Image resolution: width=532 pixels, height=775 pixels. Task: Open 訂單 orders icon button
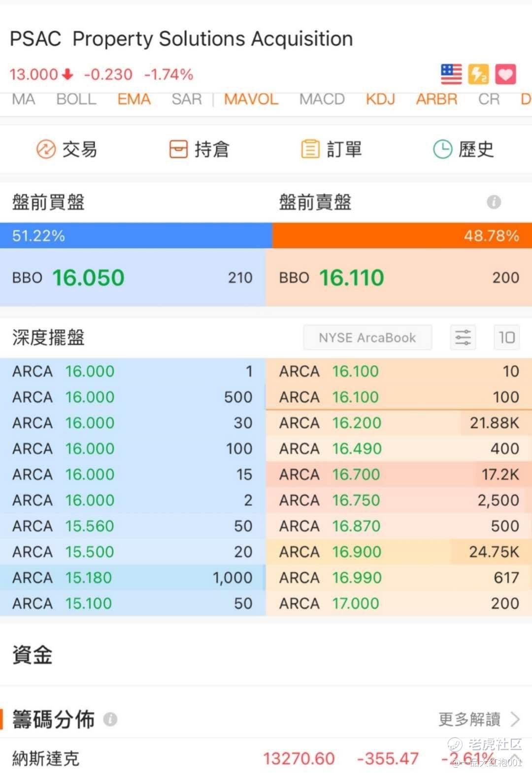[x=310, y=149]
